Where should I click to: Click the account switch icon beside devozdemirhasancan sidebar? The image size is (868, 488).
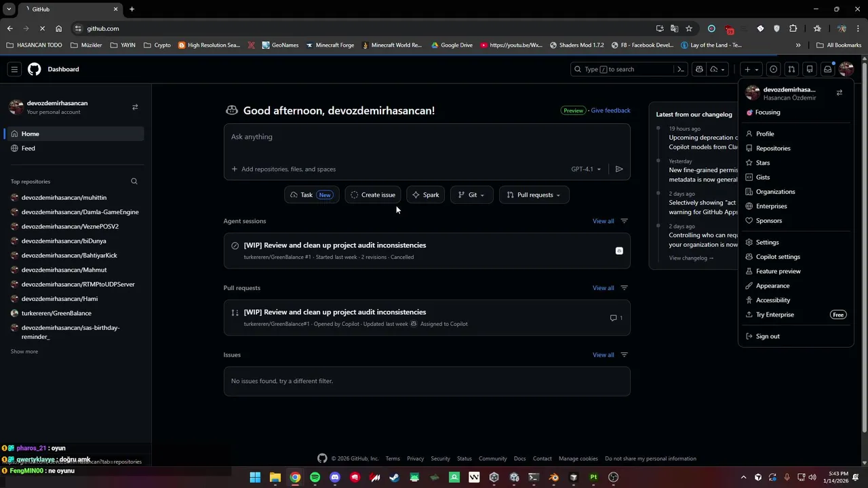click(135, 107)
